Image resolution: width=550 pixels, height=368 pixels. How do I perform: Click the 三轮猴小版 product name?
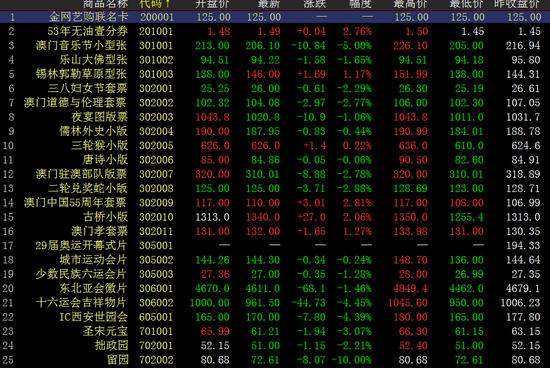tap(100, 145)
